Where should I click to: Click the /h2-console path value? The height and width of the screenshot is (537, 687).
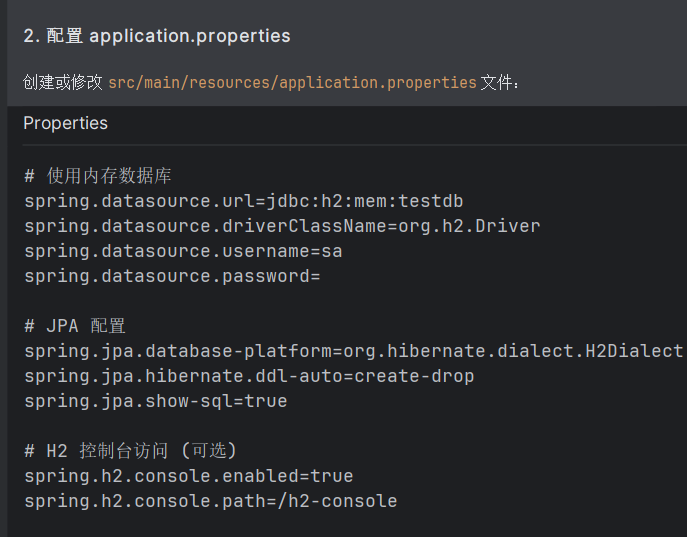click(342, 501)
